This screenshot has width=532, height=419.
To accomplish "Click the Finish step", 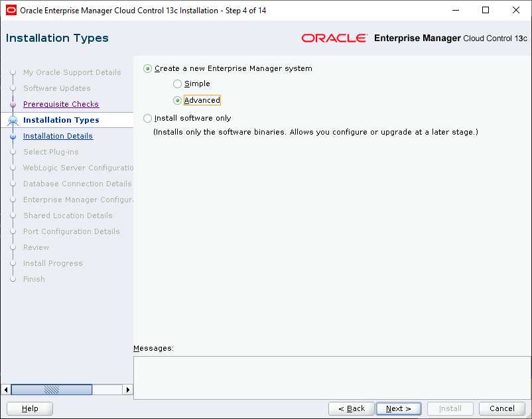I will (34, 279).
